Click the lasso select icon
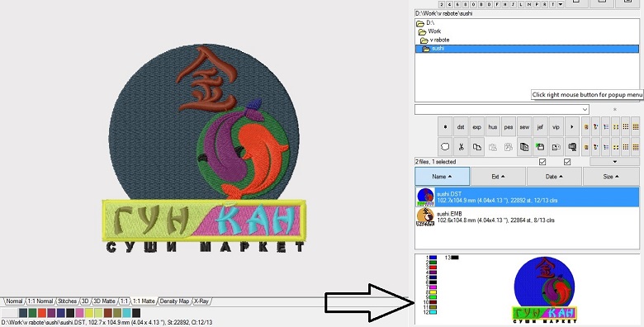The height and width of the screenshot is (327, 644). [445, 147]
